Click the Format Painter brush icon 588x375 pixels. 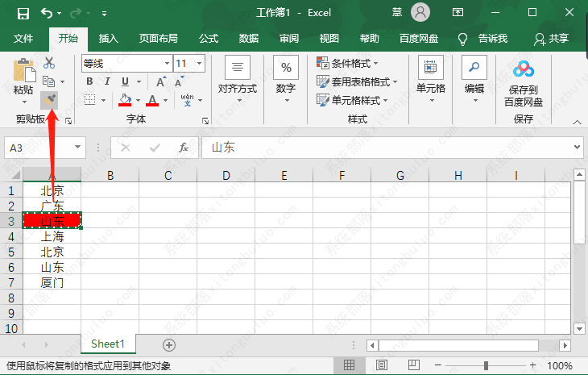coord(50,100)
